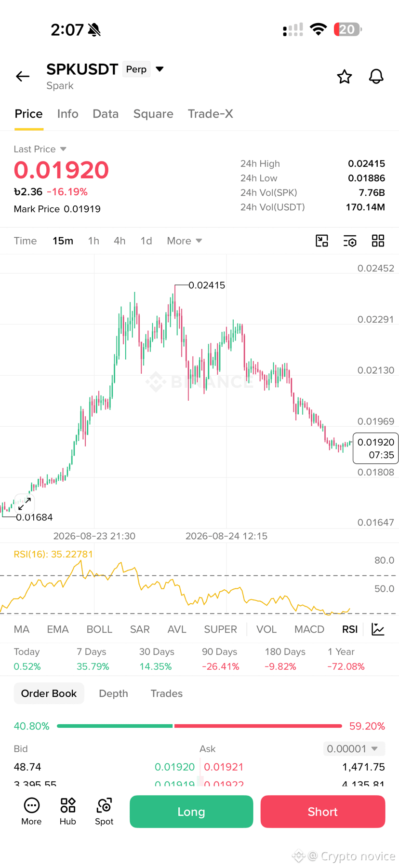Open the chart drawing tools icon

tap(321, 241)
